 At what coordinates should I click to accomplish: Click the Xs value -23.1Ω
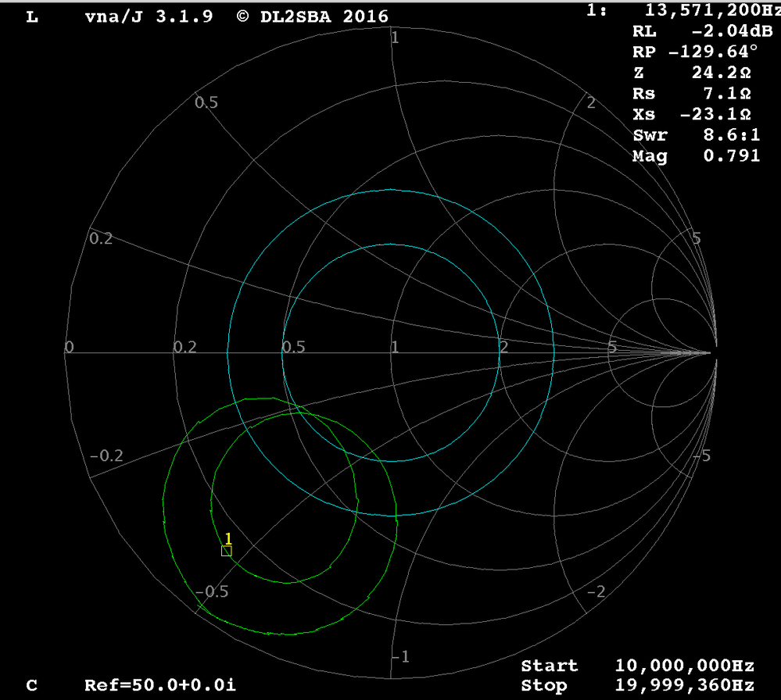pos(715,115)
